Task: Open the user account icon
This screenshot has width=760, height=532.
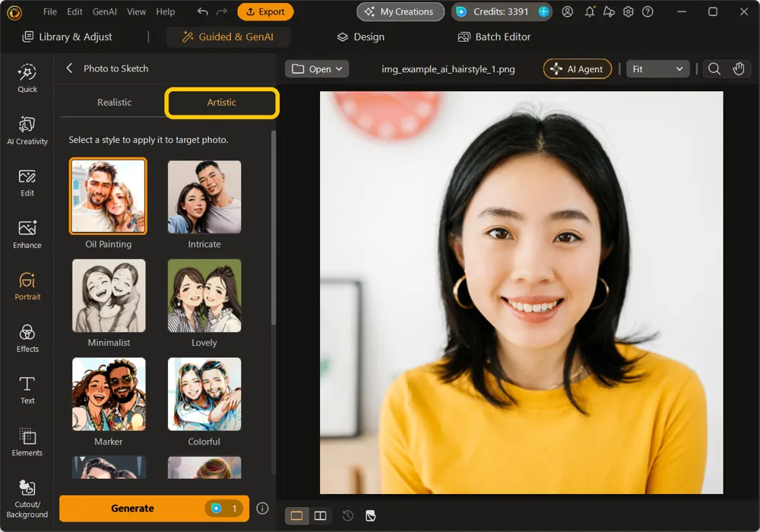Action: click(x=567, y=11)
